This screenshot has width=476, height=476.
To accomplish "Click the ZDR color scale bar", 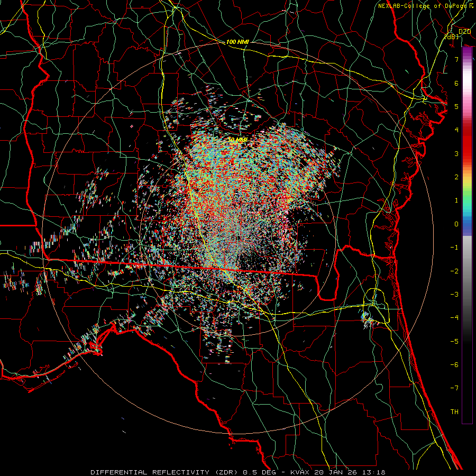I will coord(467,235).
